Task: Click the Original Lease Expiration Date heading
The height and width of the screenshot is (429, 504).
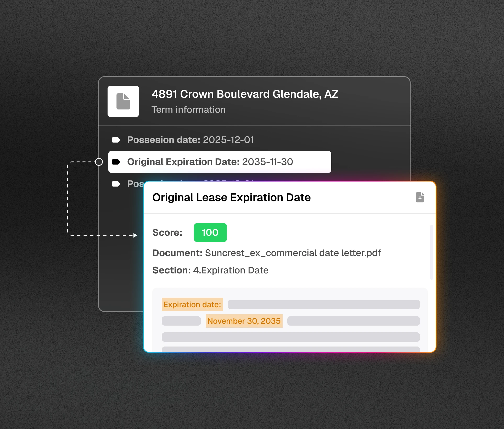Action: coord(231,197)
